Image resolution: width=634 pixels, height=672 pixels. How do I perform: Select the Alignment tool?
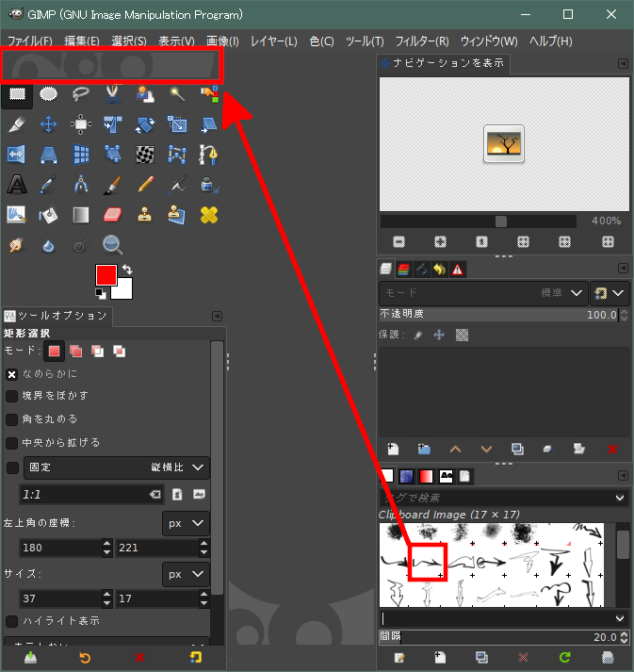(80, 124)
